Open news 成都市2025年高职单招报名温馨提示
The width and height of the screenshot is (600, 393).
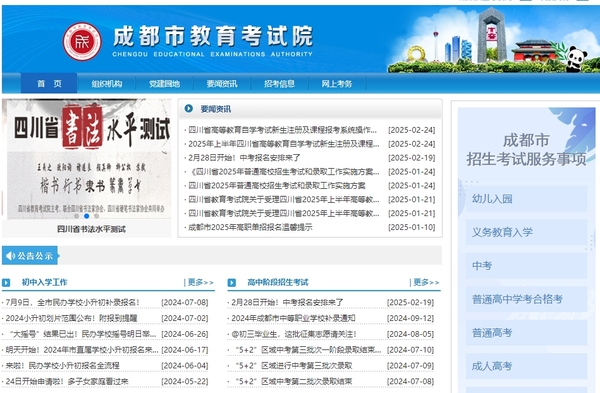(250, 227)
